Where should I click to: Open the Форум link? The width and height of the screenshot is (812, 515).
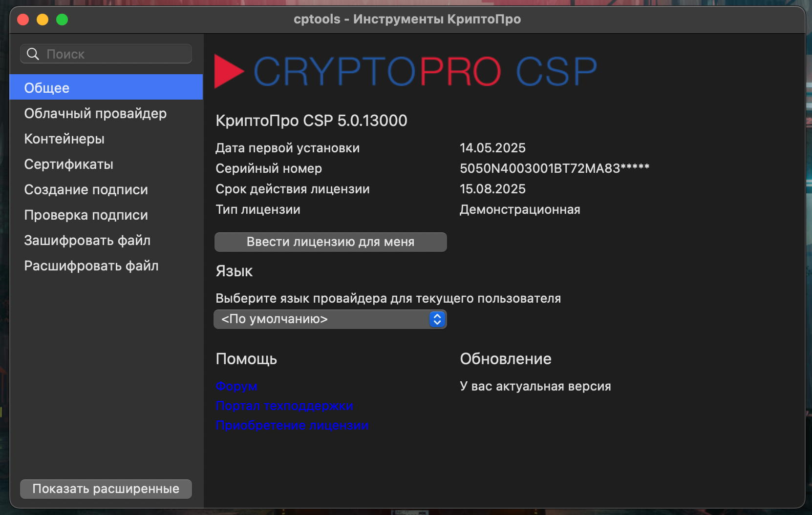236,386
